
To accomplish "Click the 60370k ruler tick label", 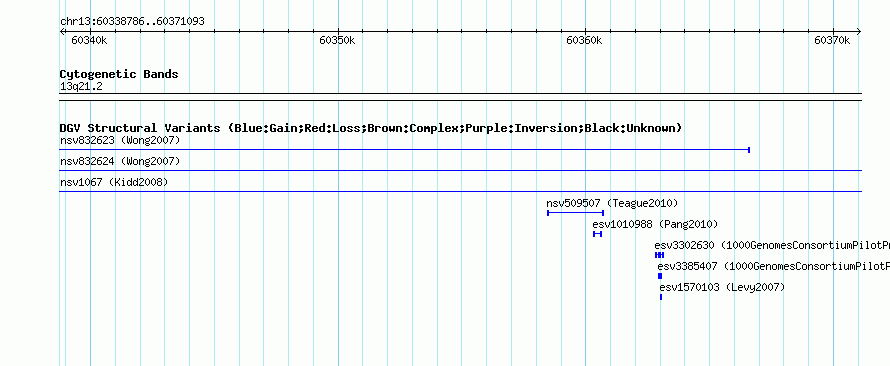I will tap(832, 40).
